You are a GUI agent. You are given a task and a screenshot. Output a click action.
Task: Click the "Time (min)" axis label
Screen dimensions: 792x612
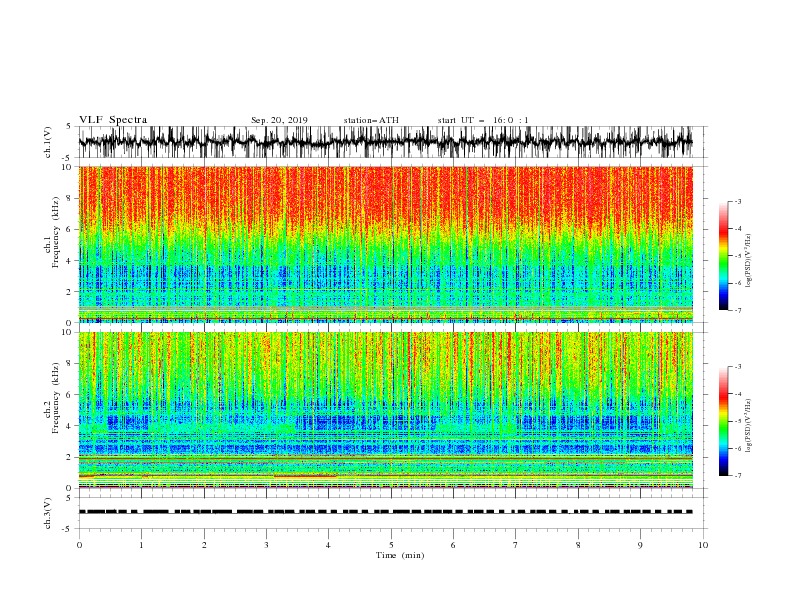tap(400, 555)
